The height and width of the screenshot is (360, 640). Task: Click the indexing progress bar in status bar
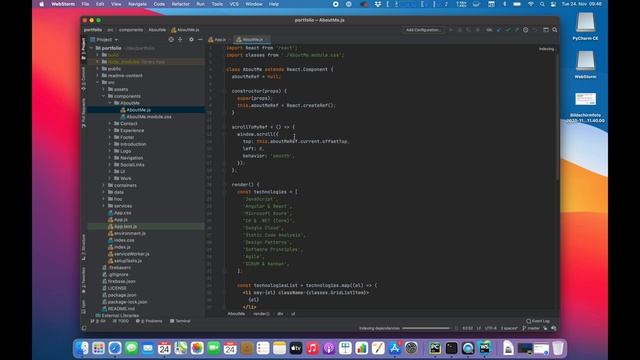click(426, 328)
